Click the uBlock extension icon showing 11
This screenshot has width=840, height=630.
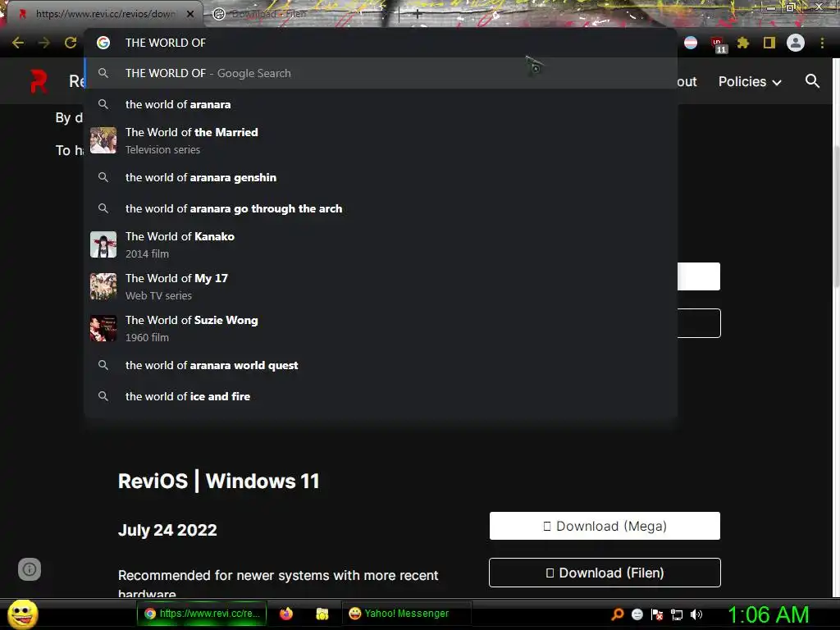point(718,44)
